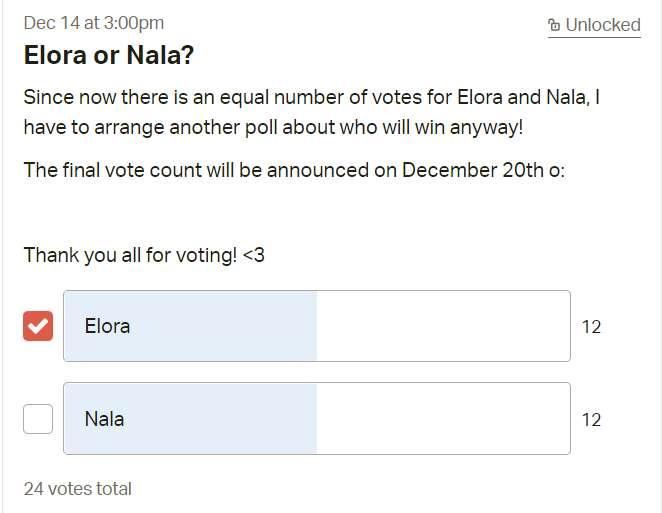This screenshot has height=513, width=662.
Task: Click the blue filled portion of Nala's bar
Action: tap(190, 418)
